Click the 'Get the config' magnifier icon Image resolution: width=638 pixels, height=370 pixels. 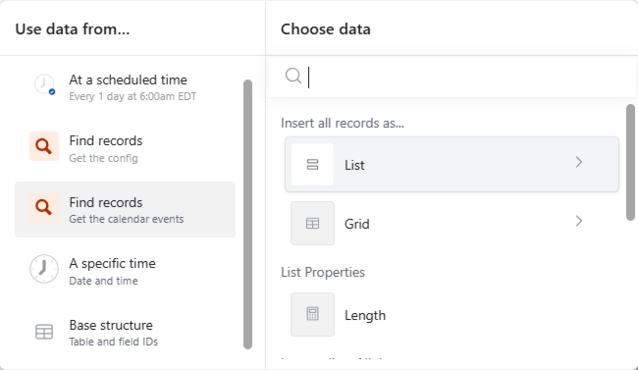coord(44,146)
